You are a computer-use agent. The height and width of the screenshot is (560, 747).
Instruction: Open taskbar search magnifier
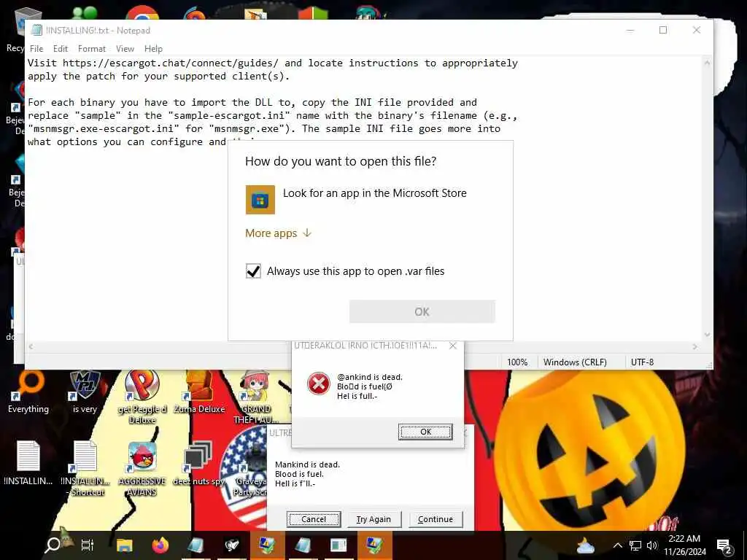(x=53, y=545)
